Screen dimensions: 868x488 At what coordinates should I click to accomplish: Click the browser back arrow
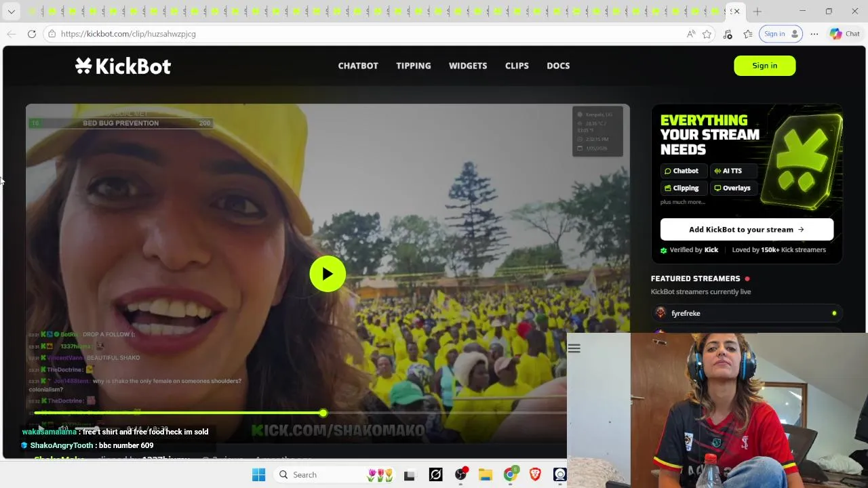tap(12, 34)
